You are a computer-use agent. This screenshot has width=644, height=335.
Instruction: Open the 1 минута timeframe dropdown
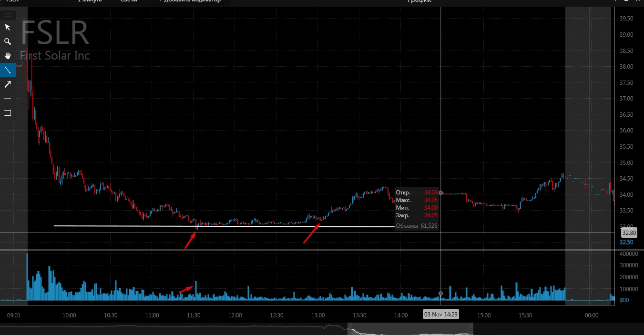[x=90, y=1]
